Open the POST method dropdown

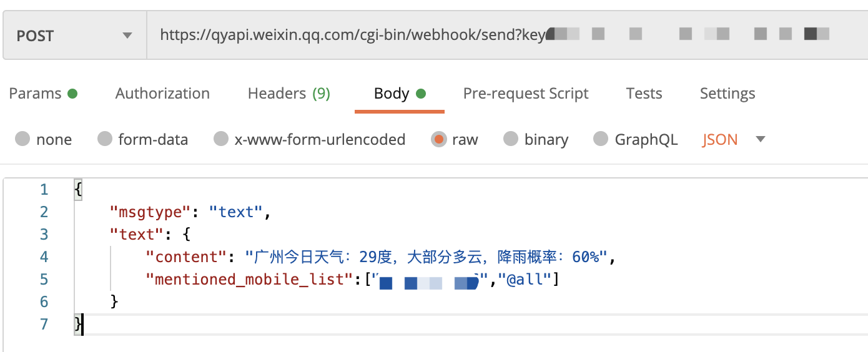tap(75, 36)
